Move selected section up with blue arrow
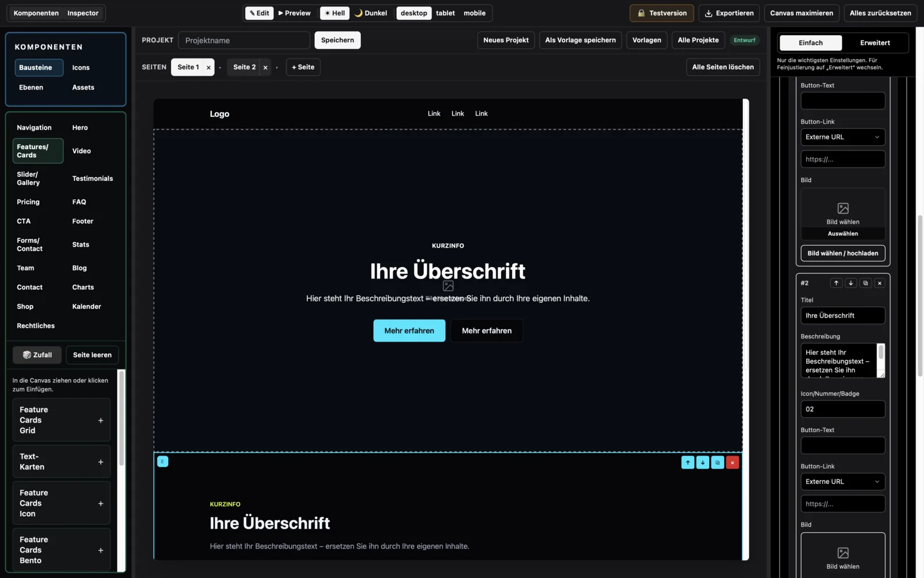 [x=688, y=462]
